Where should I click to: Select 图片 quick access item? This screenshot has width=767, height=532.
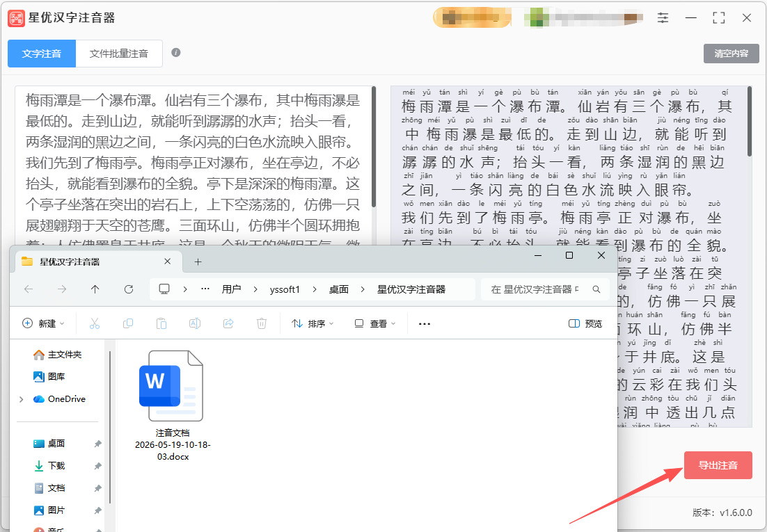(x=49, y=510)
